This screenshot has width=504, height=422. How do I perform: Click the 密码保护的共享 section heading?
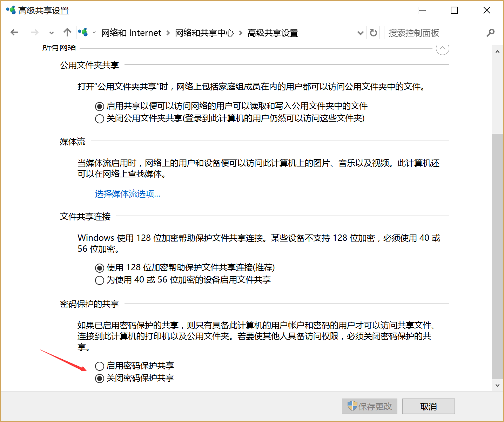tap(89, 304)
